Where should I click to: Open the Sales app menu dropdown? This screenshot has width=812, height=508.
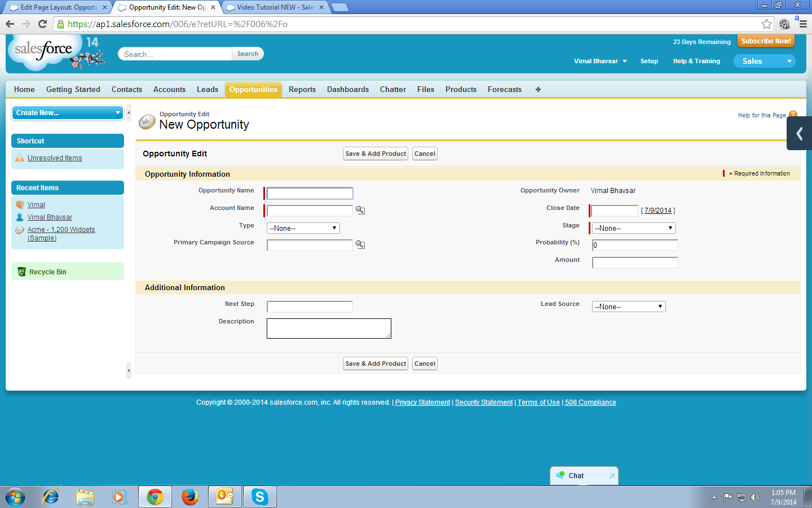(765, 61)
